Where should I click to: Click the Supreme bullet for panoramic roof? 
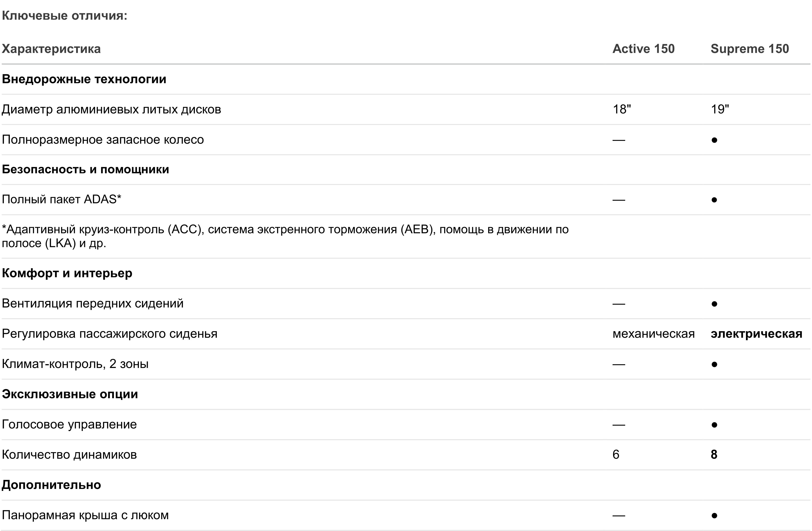coord(714,516)
